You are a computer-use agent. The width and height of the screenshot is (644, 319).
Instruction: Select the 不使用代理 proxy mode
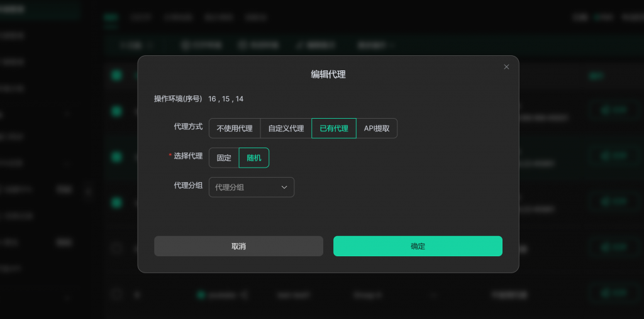(x=235, y=128)
